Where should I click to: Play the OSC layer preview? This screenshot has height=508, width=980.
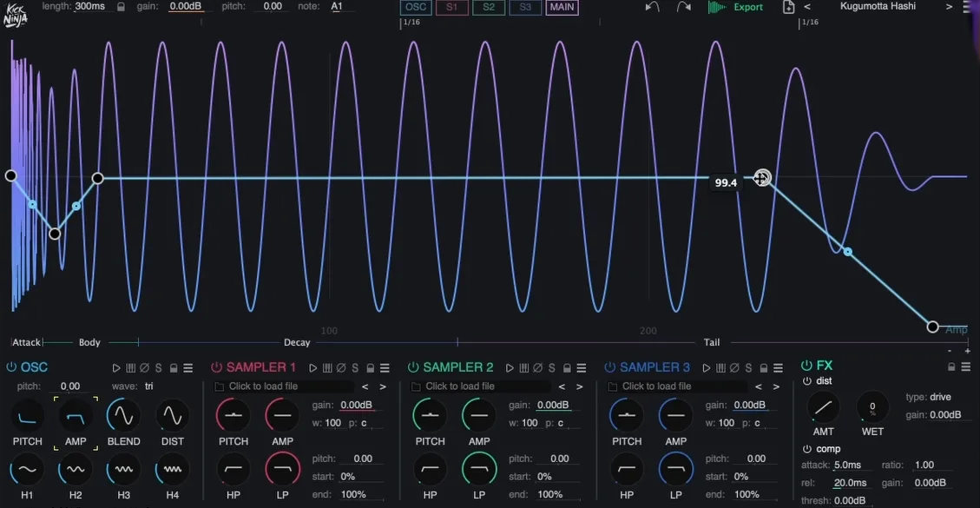coord(116,368)
